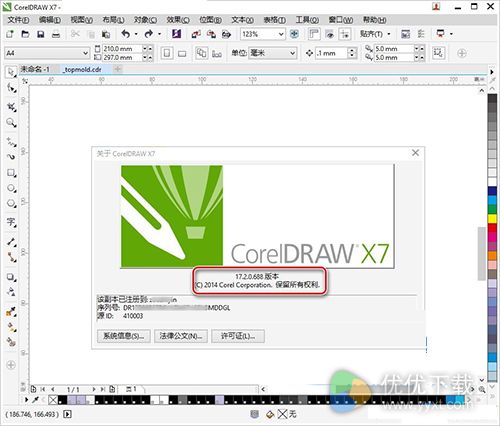Select the Shape tool in the toolbox

11,88
